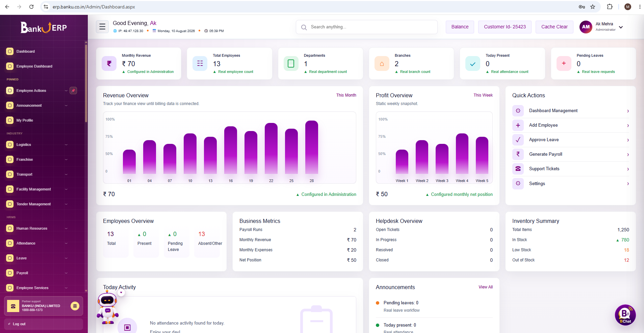Click the browser address bar URL

(x=94, y=7)
